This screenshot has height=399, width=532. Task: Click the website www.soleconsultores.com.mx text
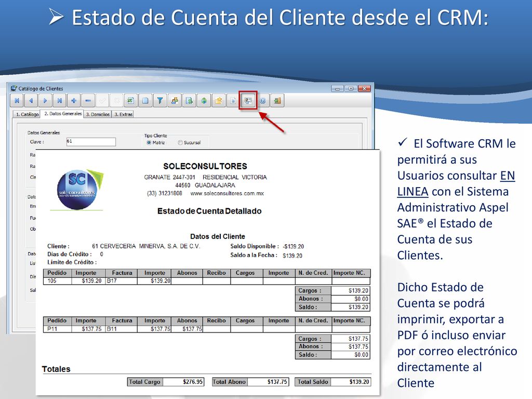coord(227,193)
